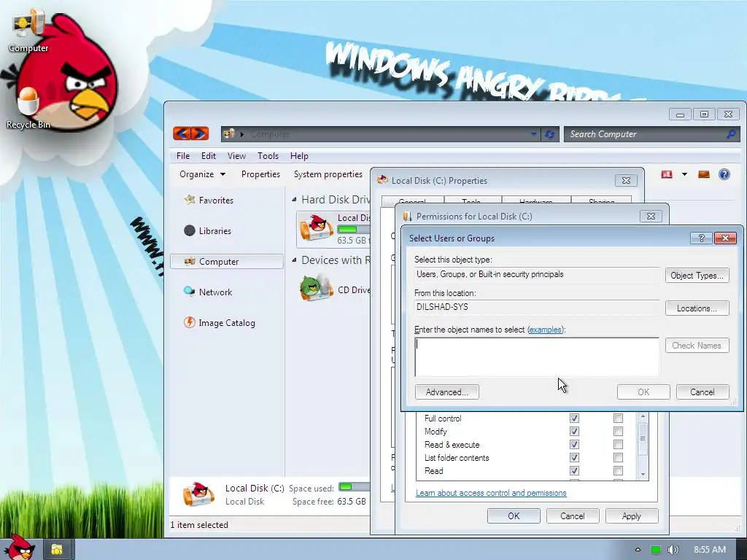The image size is (747, 560).
Task: Click the refresh icon beside address bar
Action: point(549,134)
